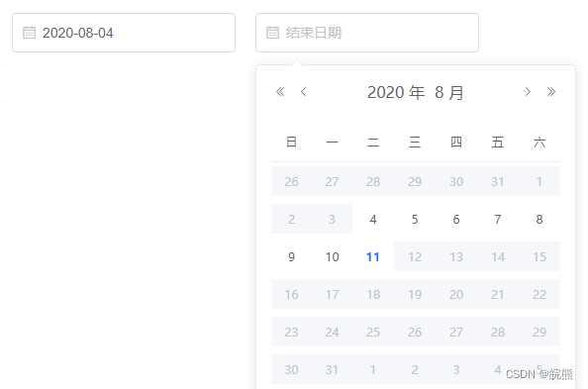Screen dimensions: 588x389
Task: Click calendar icon in the 2020-08-04 field
Action: [x=30, y=33]
